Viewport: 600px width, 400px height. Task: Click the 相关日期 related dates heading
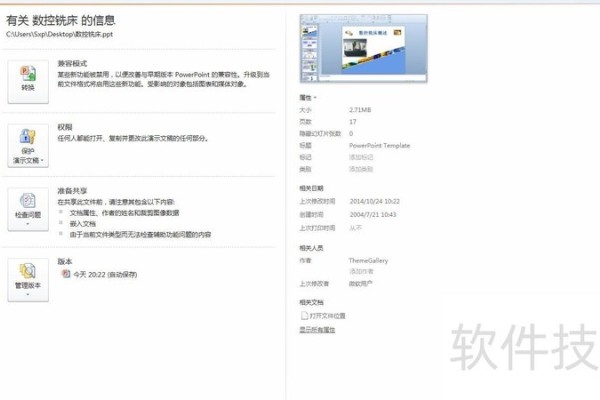point(311,188)
